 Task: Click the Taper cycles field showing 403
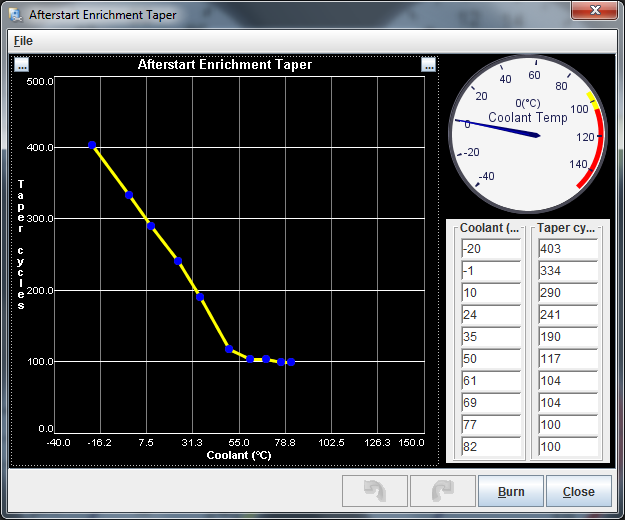tap(567, 249)
